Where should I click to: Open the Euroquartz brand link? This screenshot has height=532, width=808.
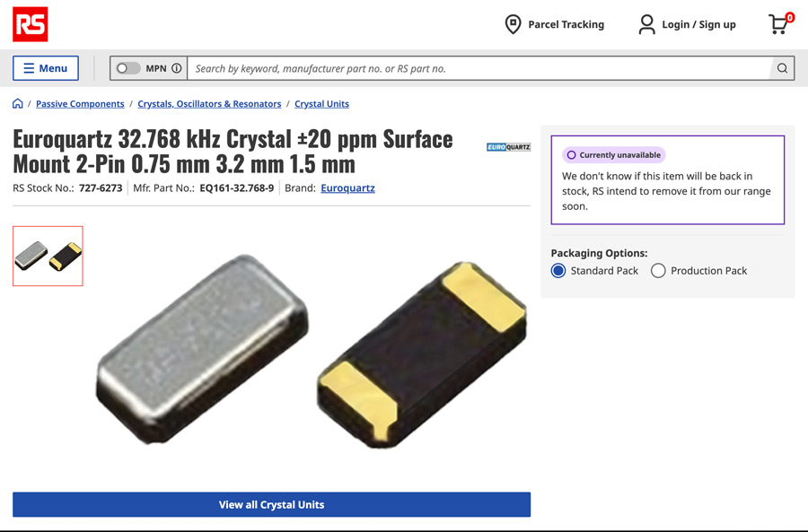point(347,188)
